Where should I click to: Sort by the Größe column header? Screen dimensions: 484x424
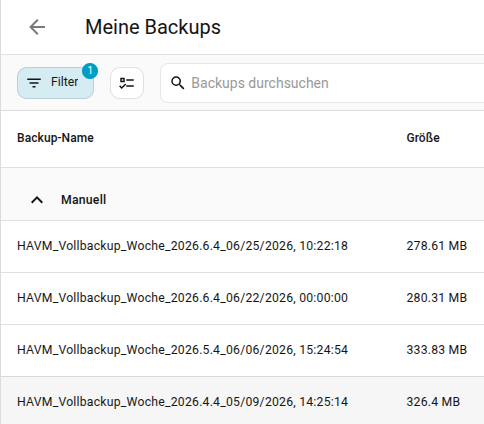pyautogui.click(x=423, y=138)
